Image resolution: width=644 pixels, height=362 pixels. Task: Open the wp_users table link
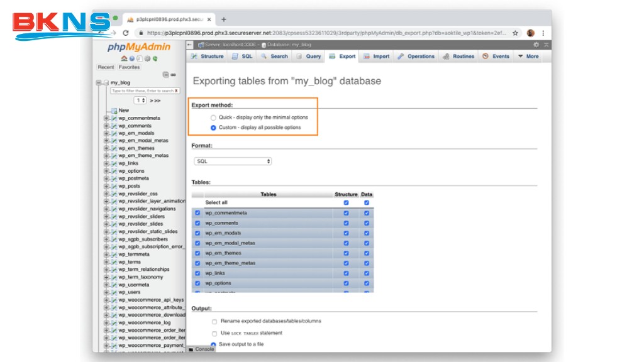tap(130, 292)
